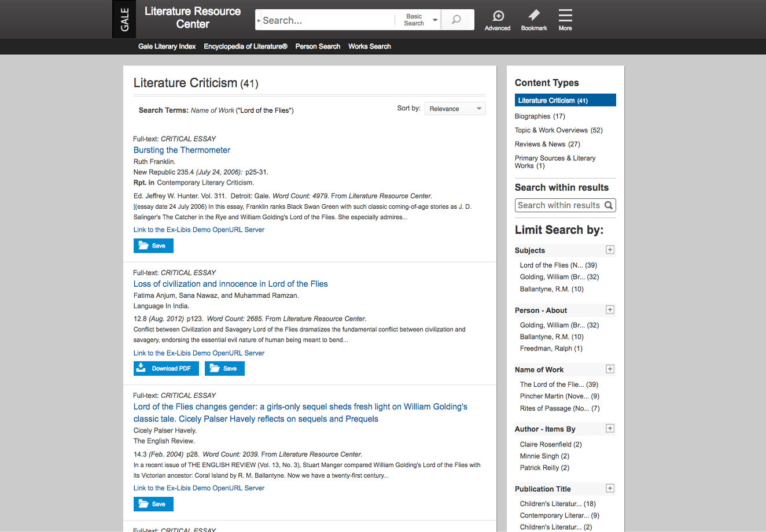Download PDF of Loss of civilization article
Image resolution: width=766 pixels, height=532 pixels.
(166, 368)
